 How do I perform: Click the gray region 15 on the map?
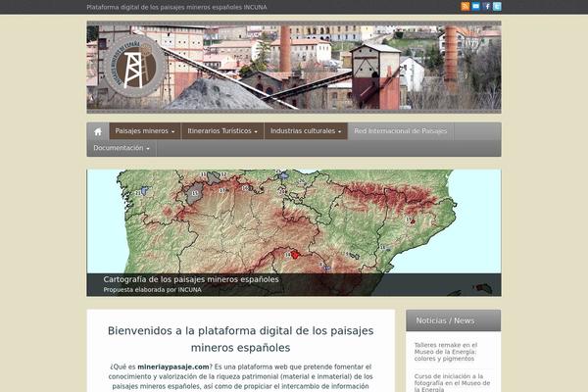click(194, 194)
